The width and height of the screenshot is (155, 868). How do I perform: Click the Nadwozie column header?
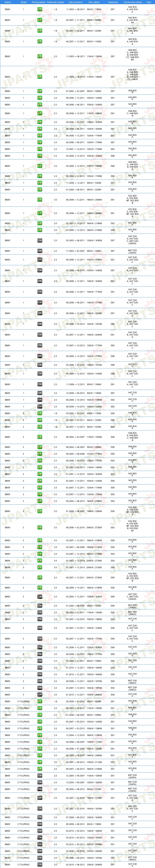(x=113, y=2)
